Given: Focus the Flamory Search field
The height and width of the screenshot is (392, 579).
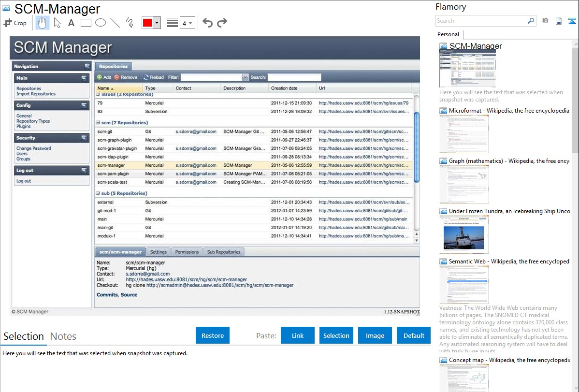Looking at the screenshot, I should pyautogui.click(x=481, y=21).
